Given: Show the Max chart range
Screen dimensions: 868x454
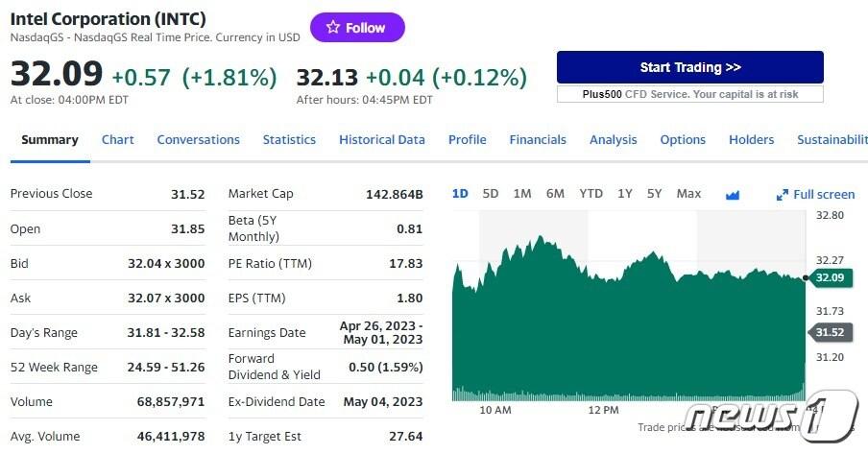Looking at the screenshot, I should pos(688,194).
